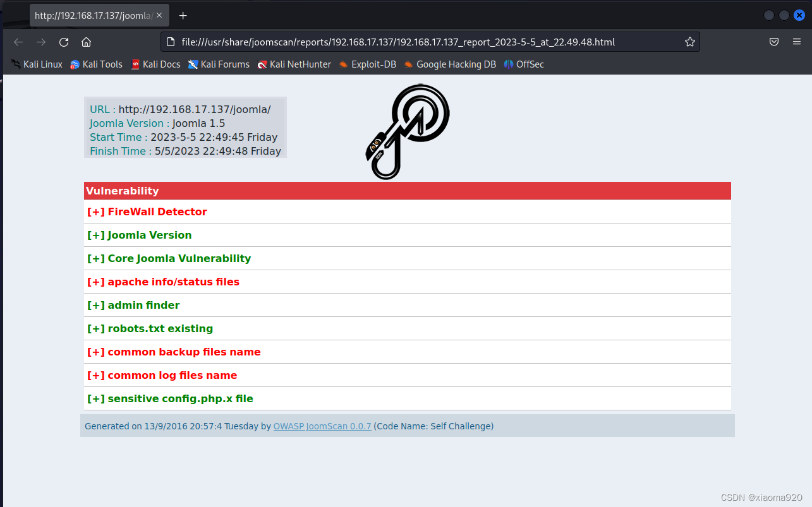Click the JoomScan logo image
The width and height of the screenshot is (812, 507).
pos(407,131)
